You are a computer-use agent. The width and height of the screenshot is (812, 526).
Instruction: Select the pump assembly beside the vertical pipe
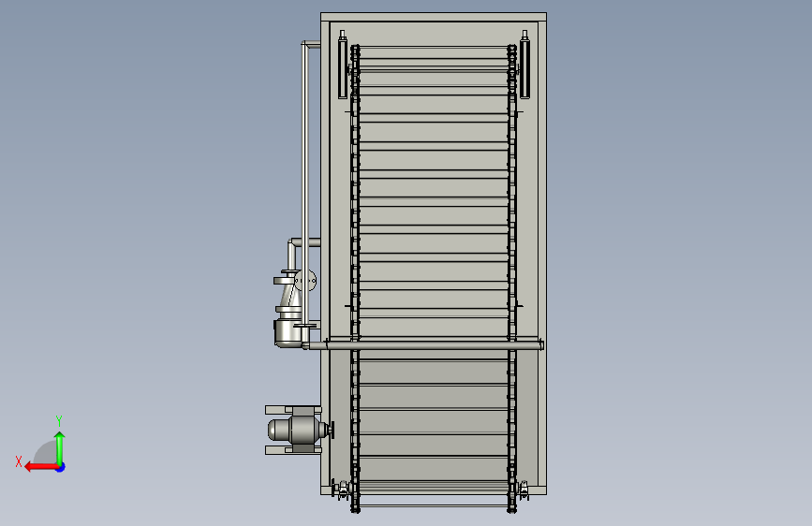[288, 308]
